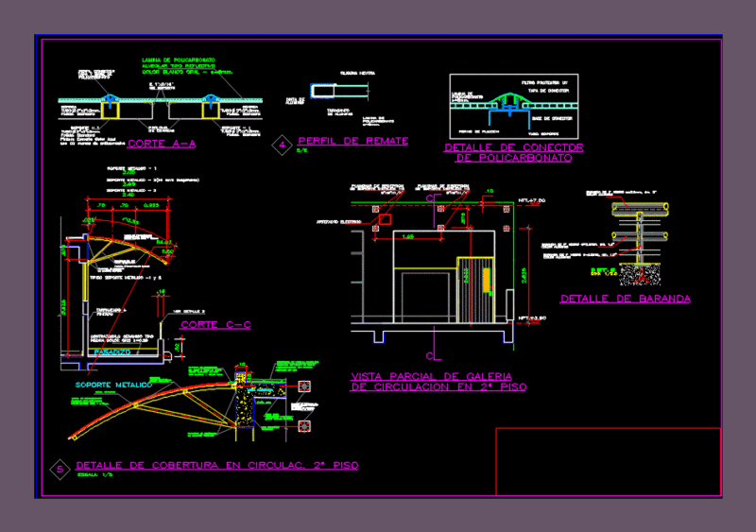Select "DETALLE DE COBERTURA EN CIRCULAC. 2° PISO"

point(217,466)
